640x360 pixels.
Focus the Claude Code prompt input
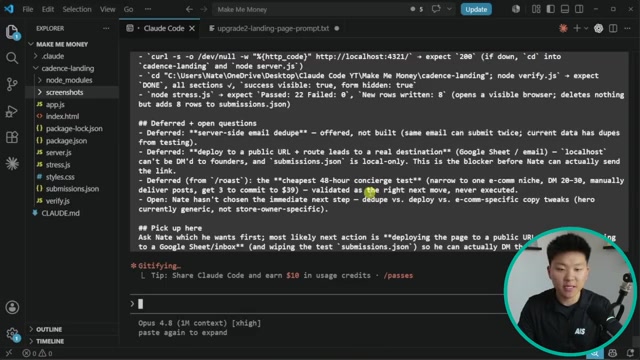318,304
